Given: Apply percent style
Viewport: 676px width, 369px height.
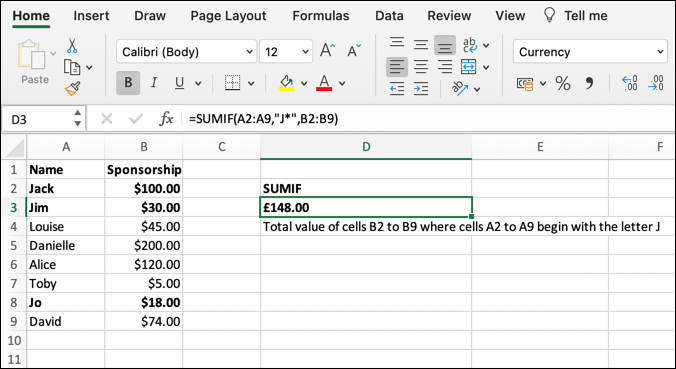Looking at the screenshot, I should [563, 83].
